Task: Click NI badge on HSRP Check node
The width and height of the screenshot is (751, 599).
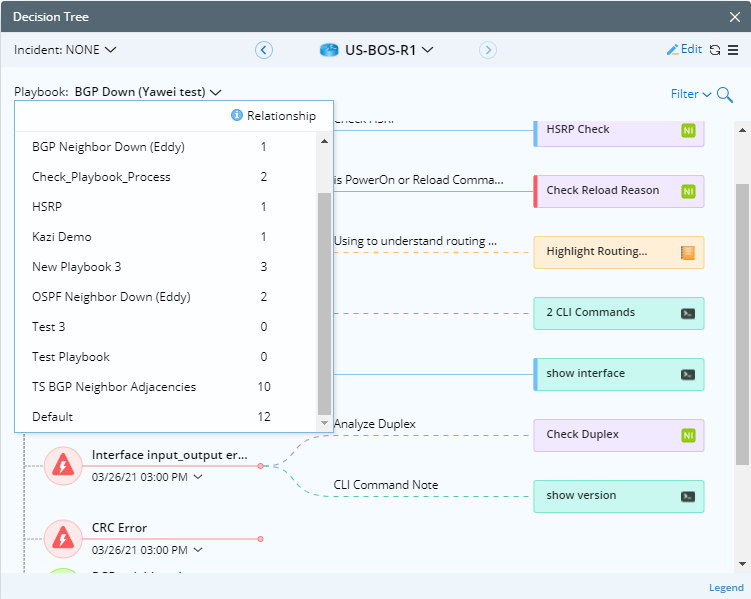Action: [688, 130]
